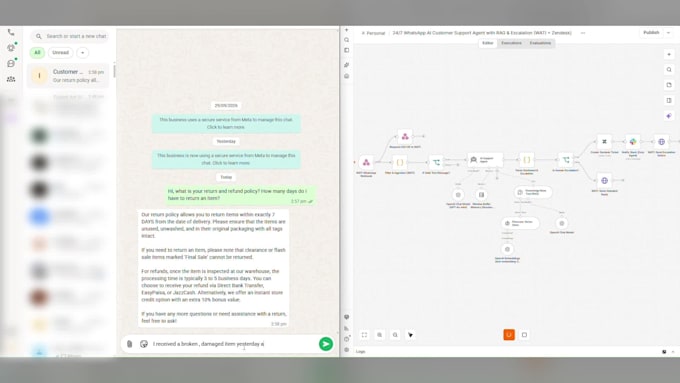
Task: Click the plus icon in n8n left sidebar
Action: point(347,30)
